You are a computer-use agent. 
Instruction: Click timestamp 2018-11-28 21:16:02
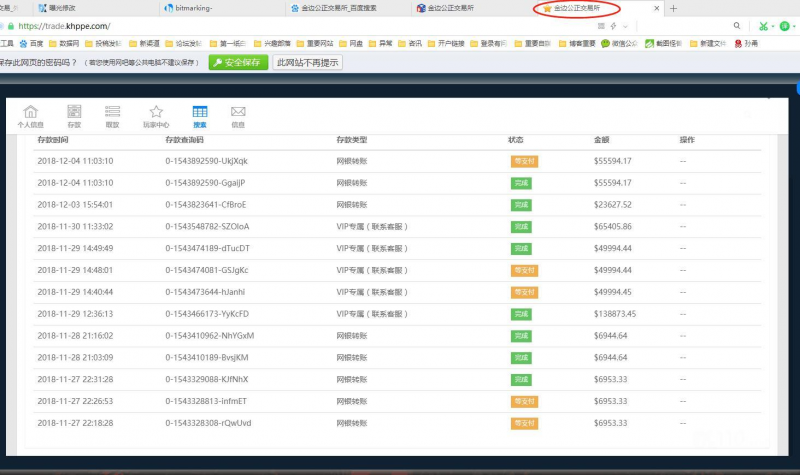click(x=75, y=336)
